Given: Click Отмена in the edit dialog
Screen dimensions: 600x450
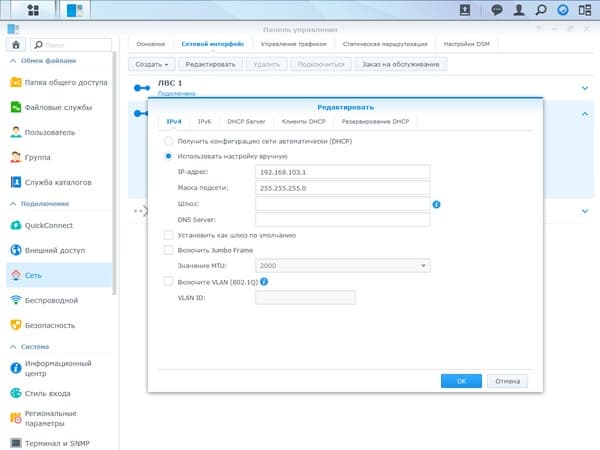Looking at the screenshot, I should click(x=507, y=381).
